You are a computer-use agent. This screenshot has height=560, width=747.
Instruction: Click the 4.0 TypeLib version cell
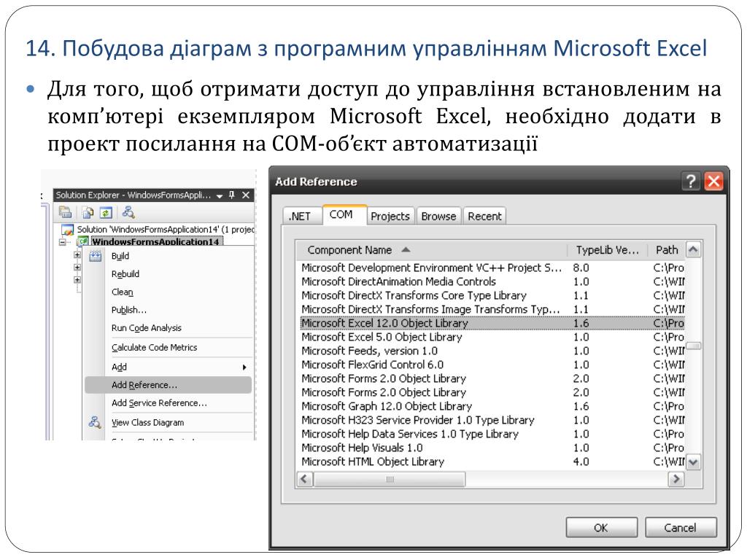(581, 462)
